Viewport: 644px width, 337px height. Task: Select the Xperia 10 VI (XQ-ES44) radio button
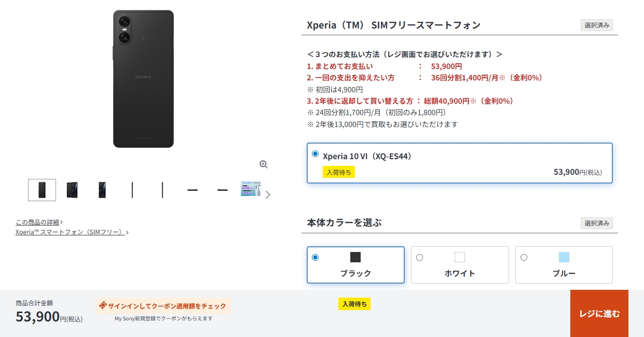point(316,154)
